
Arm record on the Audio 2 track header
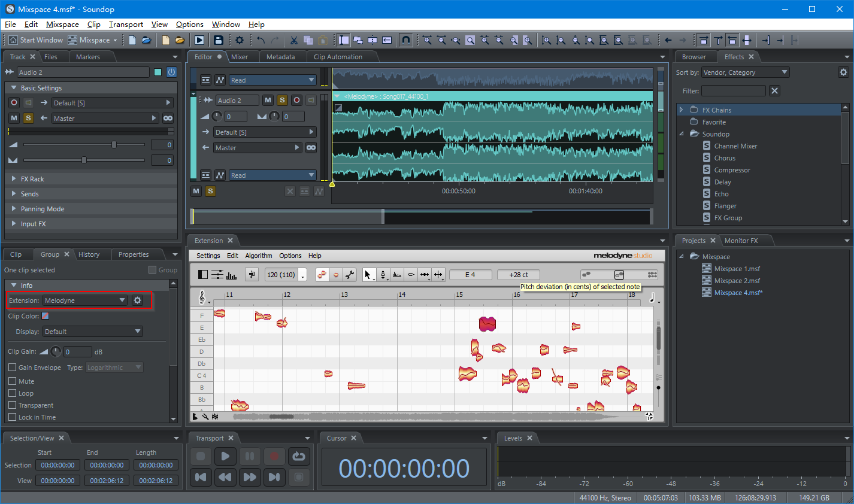(x=296, y=101)
